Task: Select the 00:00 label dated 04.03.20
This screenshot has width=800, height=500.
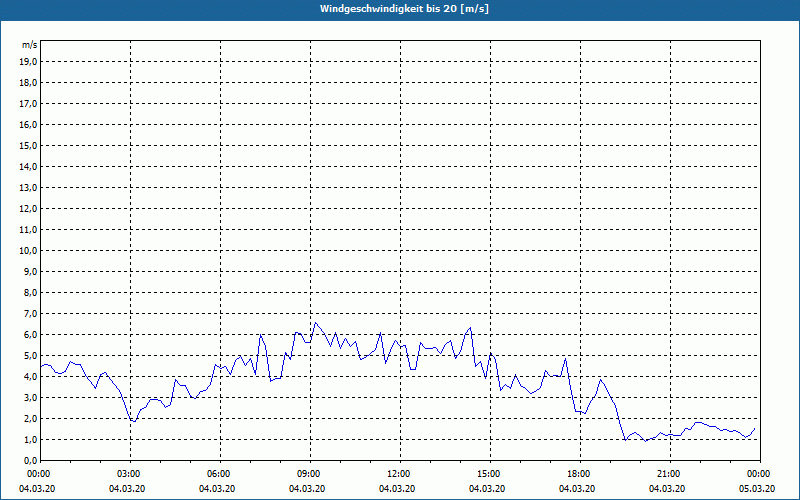Action: 41,474
